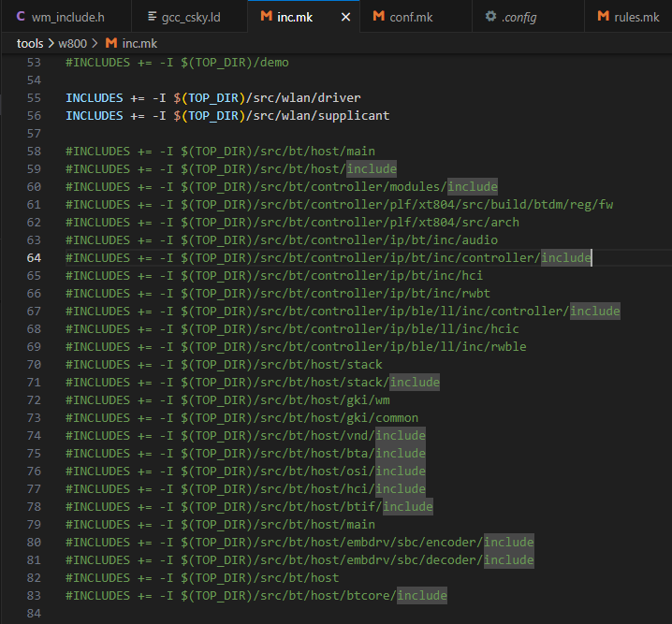Click the bt/inc/hci include line
Viewport: 672px width, 624px height.
(274, 276)
